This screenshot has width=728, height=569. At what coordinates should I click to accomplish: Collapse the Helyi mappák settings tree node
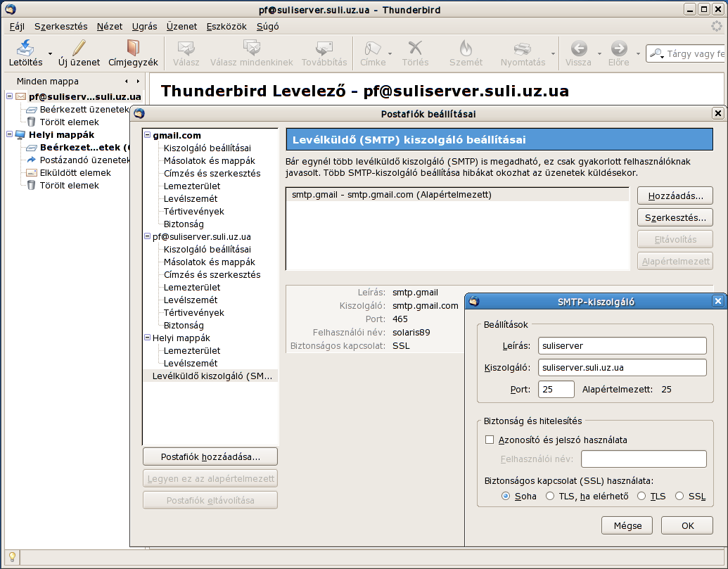coord(148,338)
